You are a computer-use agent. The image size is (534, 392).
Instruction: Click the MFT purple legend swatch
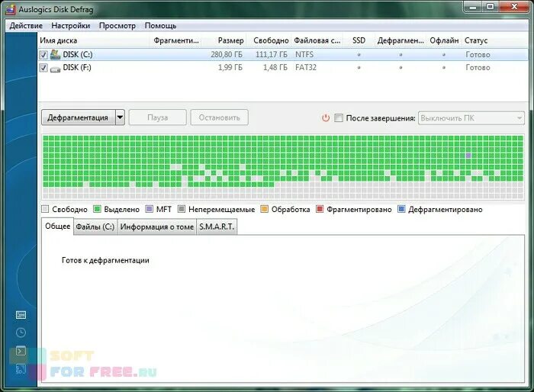tap(150, 209)
